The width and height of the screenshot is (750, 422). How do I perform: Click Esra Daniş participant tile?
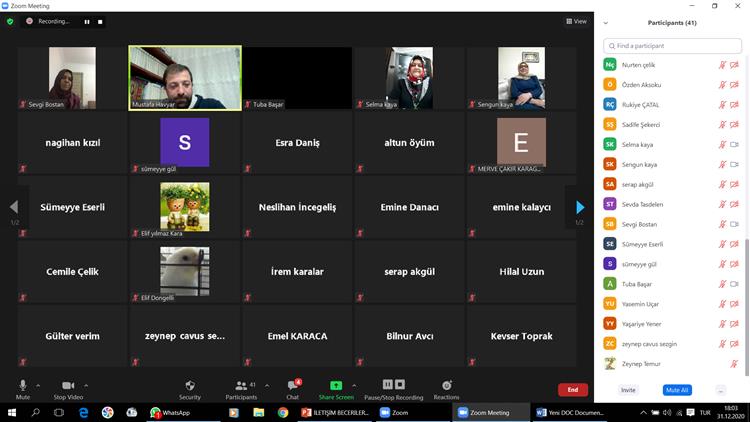pos(297,142)
